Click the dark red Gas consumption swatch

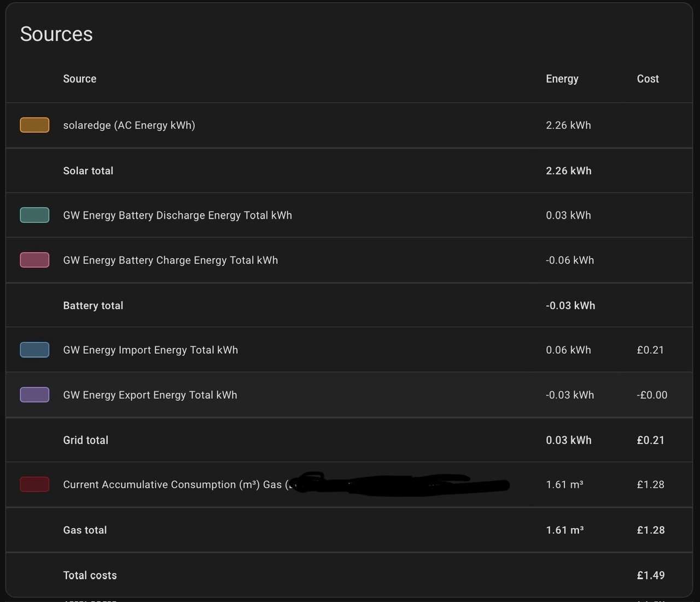[x=34, y=484]
